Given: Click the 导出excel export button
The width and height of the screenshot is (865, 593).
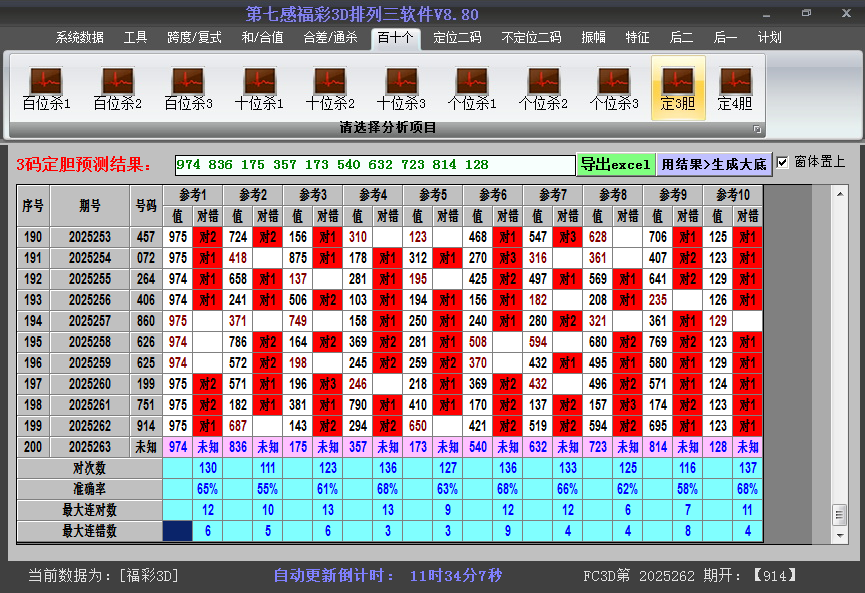Looking at the screenshot, I should pyautogui.click(x=617, y=162).
